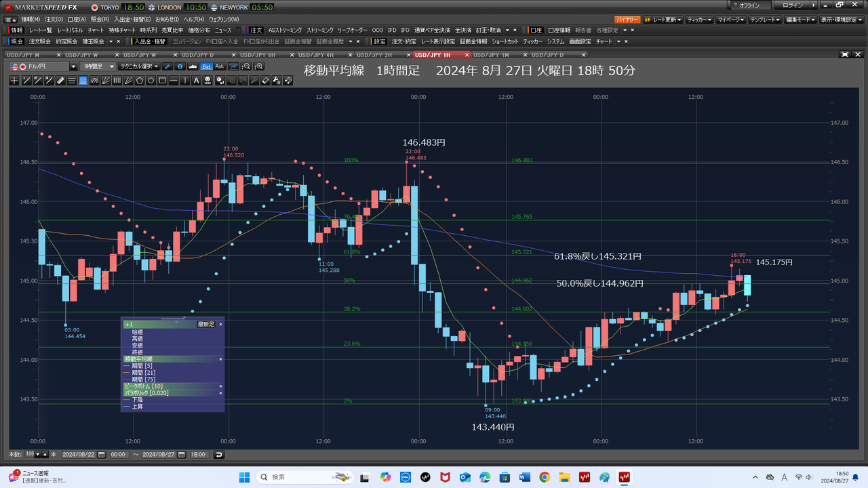Choose the pentagon shape drawing tool
This screenshot has height=488, width=868.
140,81
